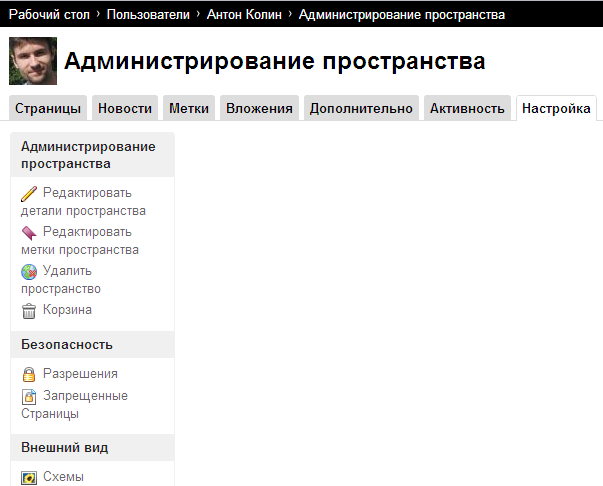Click the pink tag icon for space labels
Image resolution: width=603 pixels, height=486 pixels.
[29, 232]
